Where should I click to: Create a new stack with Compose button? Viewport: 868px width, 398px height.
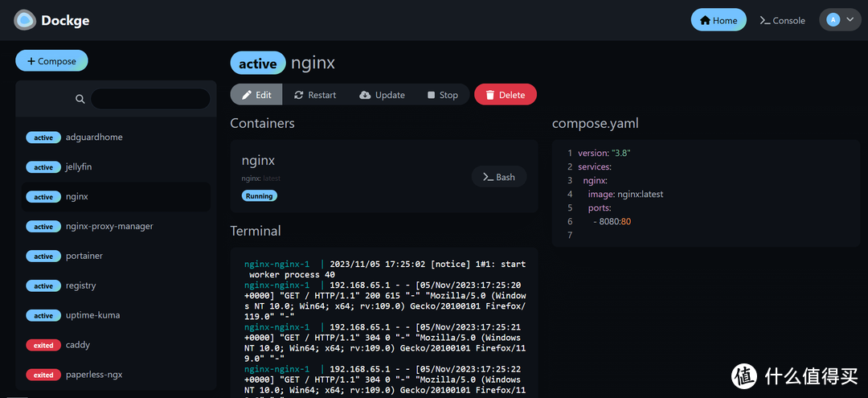coord(51,61)
